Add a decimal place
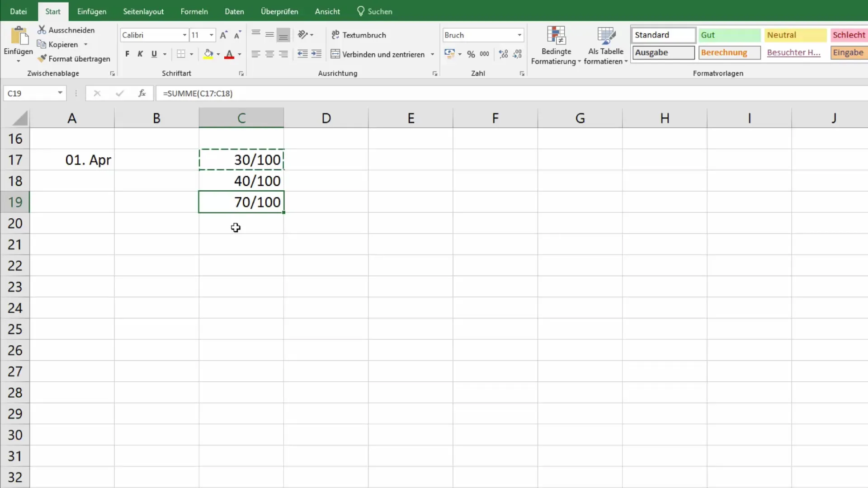Screen dimensions: 868x488 503,54
